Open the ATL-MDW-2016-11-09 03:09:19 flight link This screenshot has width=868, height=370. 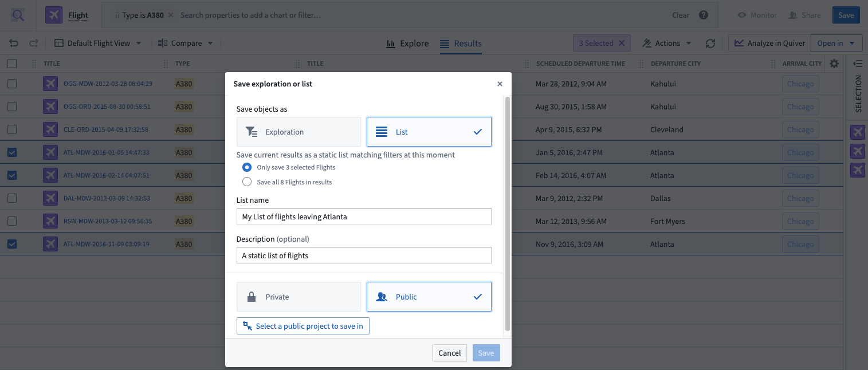point(107,244)
